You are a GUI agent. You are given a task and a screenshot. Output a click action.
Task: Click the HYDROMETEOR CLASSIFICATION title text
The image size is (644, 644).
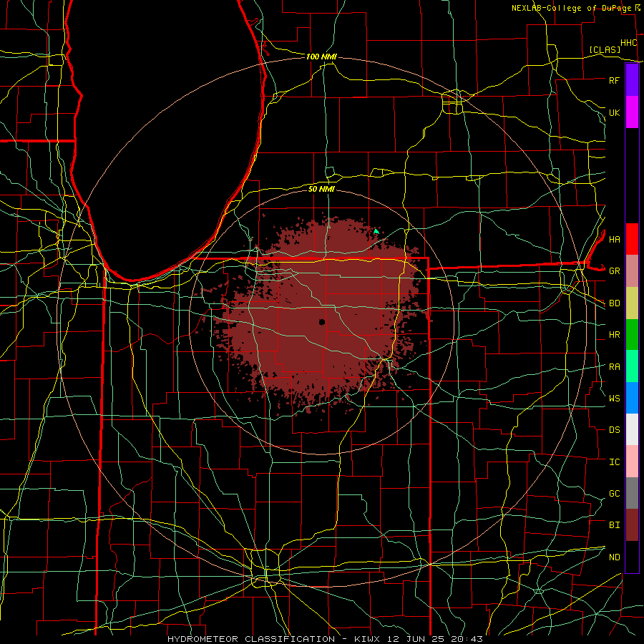click(x=251, y=639)
